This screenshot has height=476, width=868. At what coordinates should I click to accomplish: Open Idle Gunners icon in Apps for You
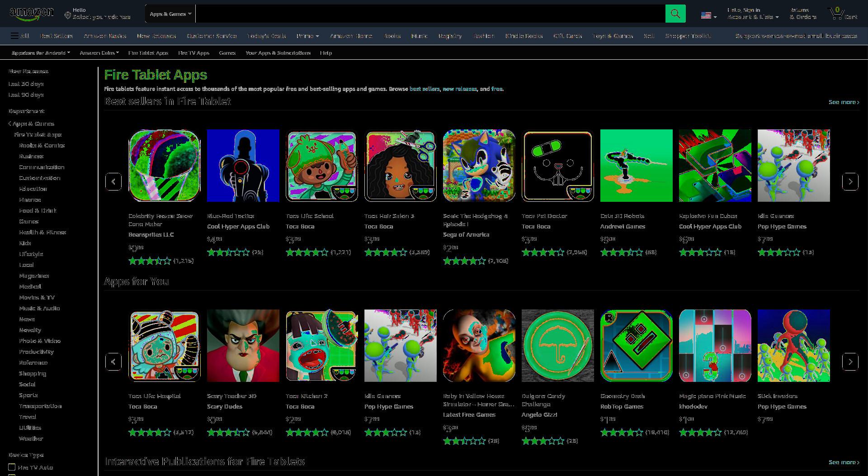[400, 346]
